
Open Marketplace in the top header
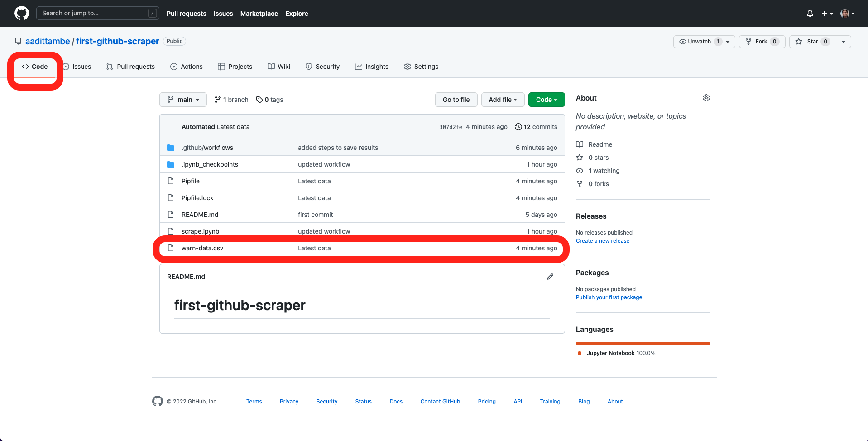(x=259, y=14)
